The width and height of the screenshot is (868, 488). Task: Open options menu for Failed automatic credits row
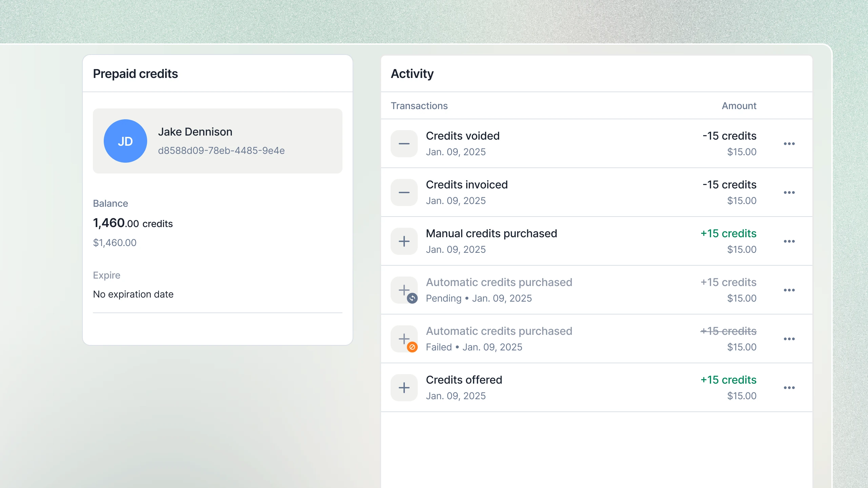pyautogui.click(x=789, y=339)
